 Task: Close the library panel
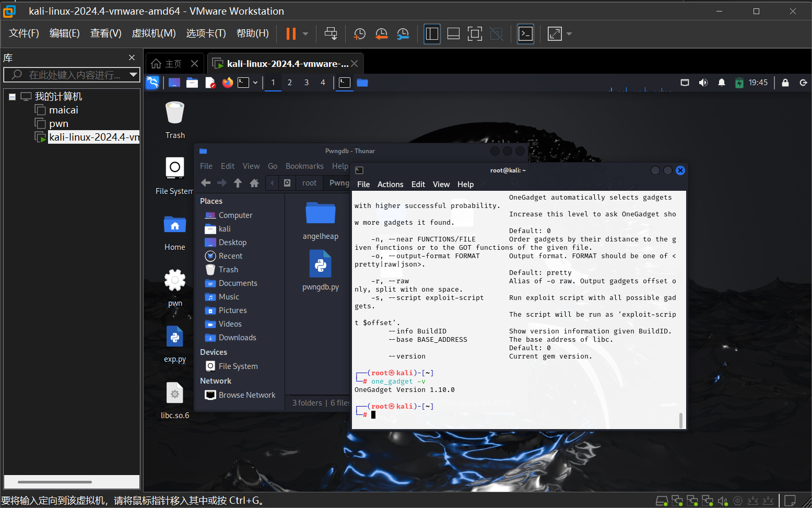[x=132, y=57]
